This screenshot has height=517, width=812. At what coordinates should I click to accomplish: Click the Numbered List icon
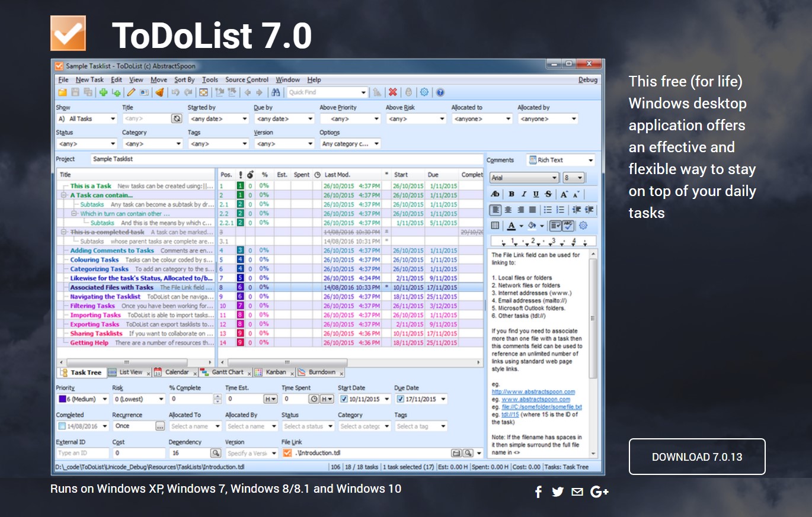[x=560, y=210]
